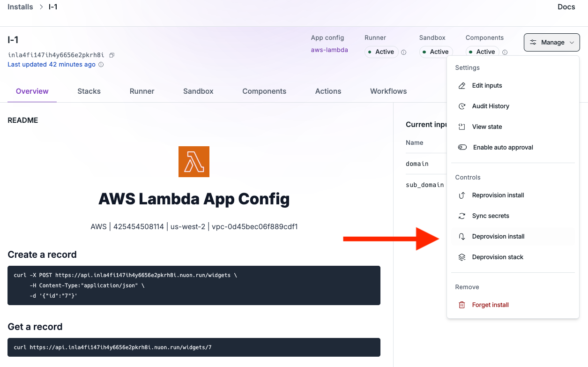Image resolution: width=588 pixels, height=367 pixels.
Task: Choose View state menu entry
Action: point(513,127)
